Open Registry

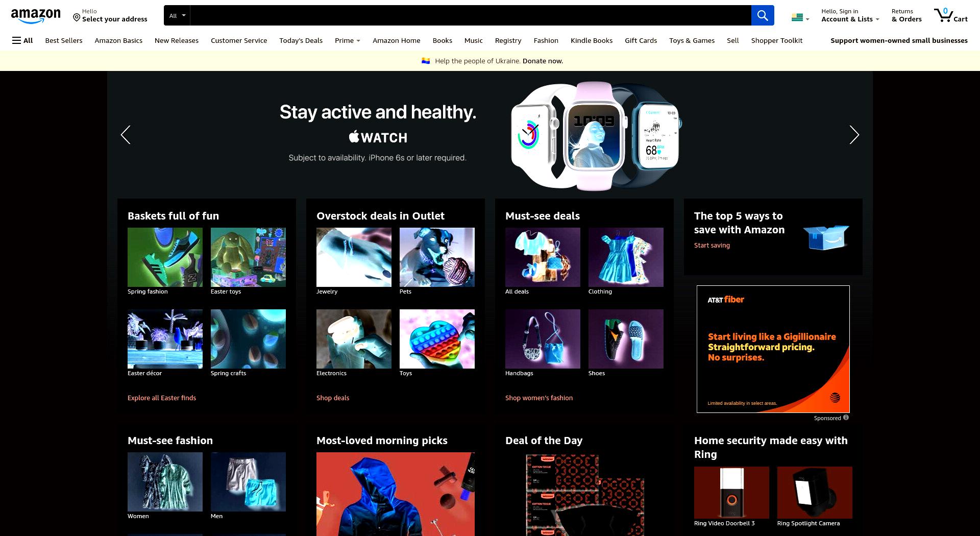[508, 40]
